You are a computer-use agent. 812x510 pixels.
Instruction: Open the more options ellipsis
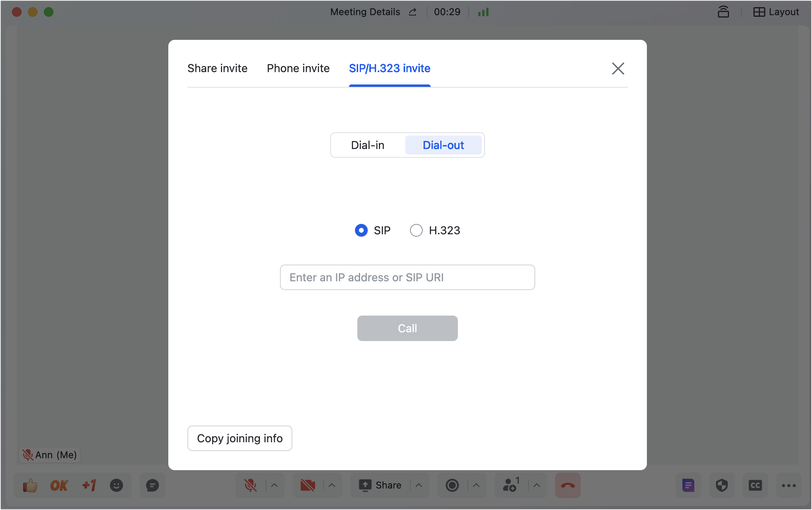789,485
